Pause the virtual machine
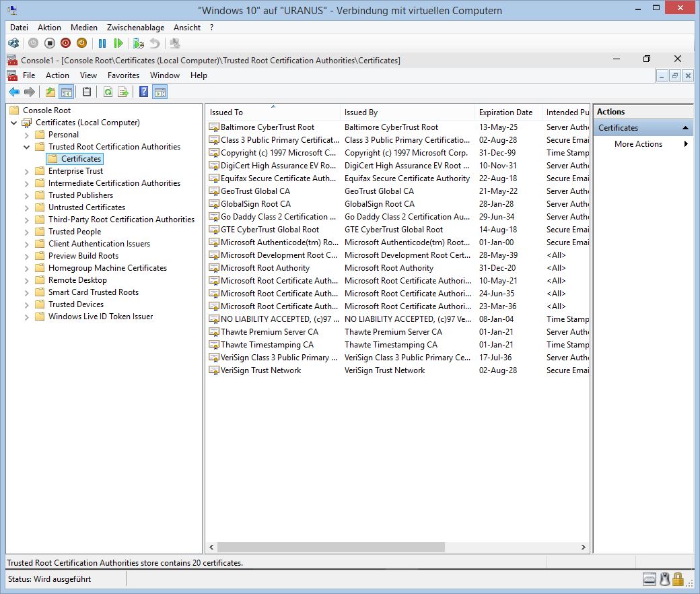700x594 pixels. tap(102, 43)
